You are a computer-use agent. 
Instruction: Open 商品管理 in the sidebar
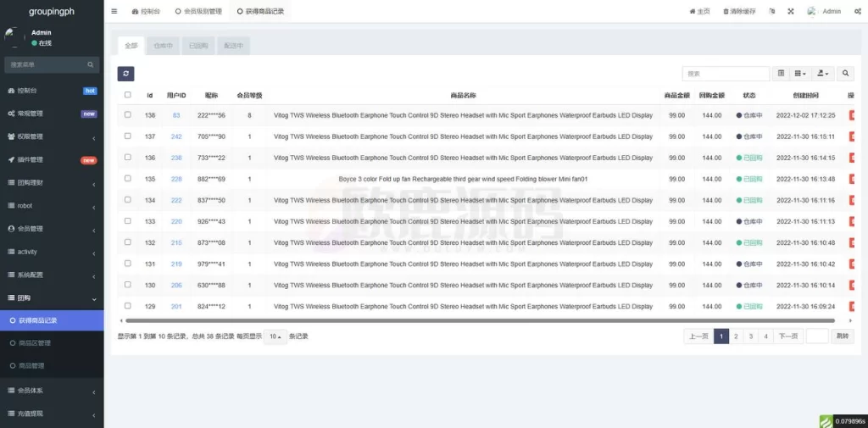[x=52, y=366]
